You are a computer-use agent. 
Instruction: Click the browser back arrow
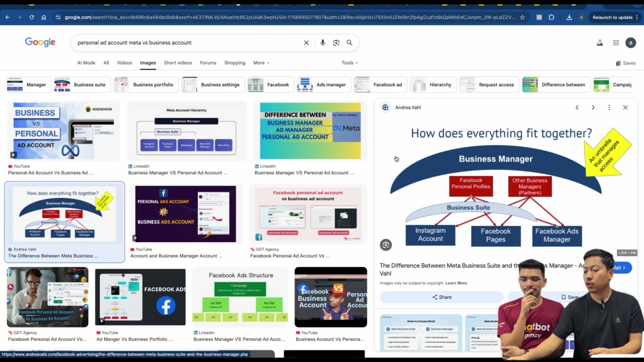pos(7,17)
